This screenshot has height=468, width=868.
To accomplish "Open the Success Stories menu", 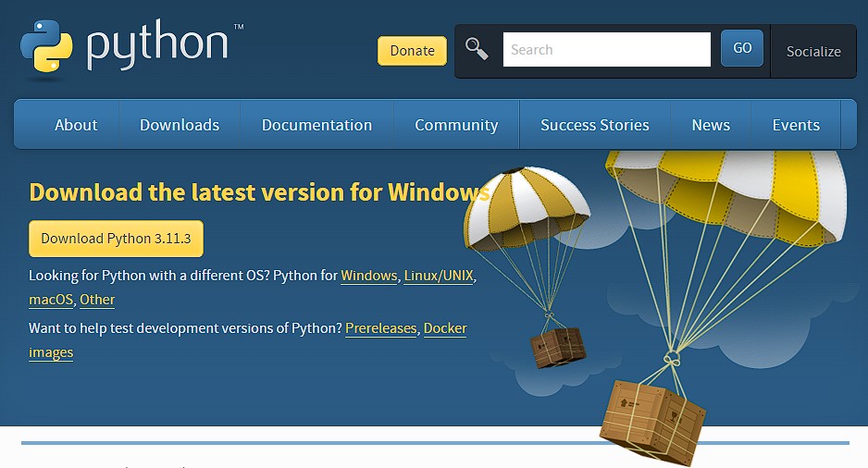I will [594, 125].
